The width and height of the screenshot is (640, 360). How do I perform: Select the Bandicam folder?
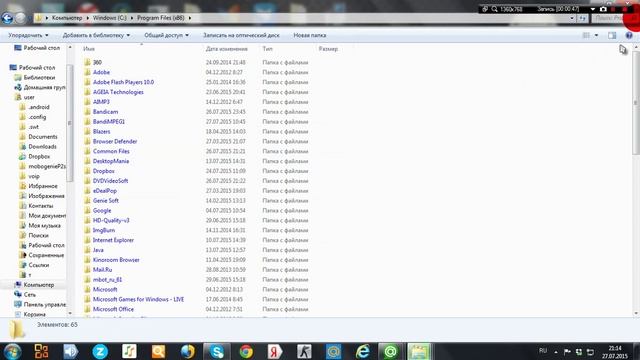click(105, 112)
